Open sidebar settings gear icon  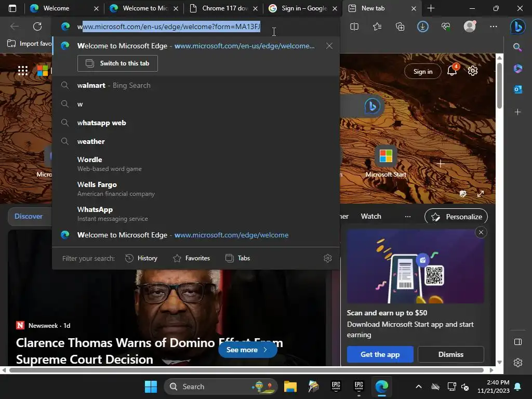point(518,363)
